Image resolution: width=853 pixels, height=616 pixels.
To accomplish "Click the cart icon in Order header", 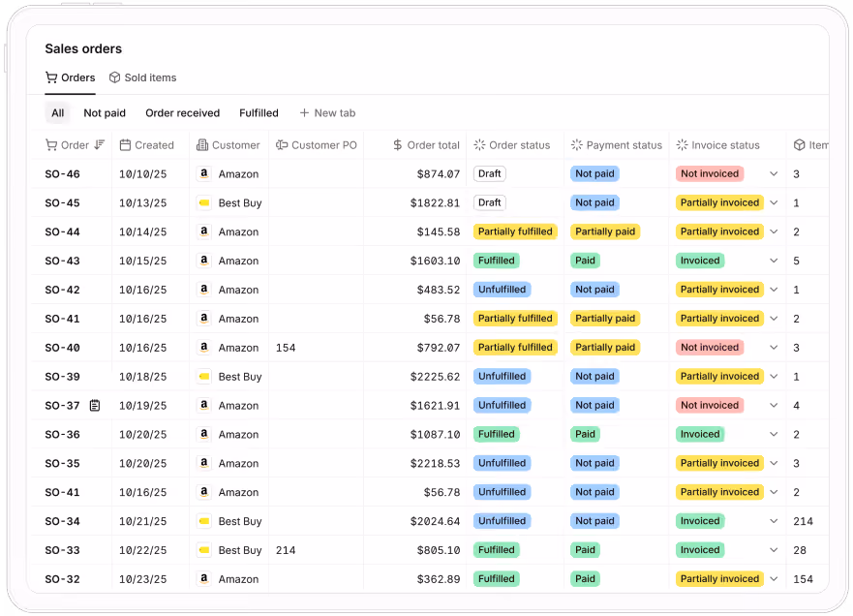I will pos(51,144).
